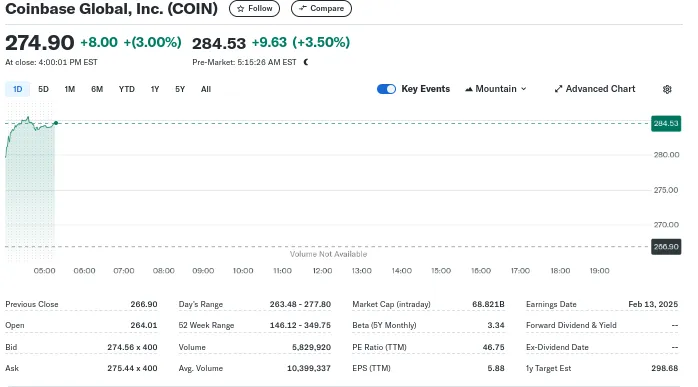The width and height of the screenshot is (698, 387).
Task: Click the Volume Not Available text
Action: [x=329, y=254]
